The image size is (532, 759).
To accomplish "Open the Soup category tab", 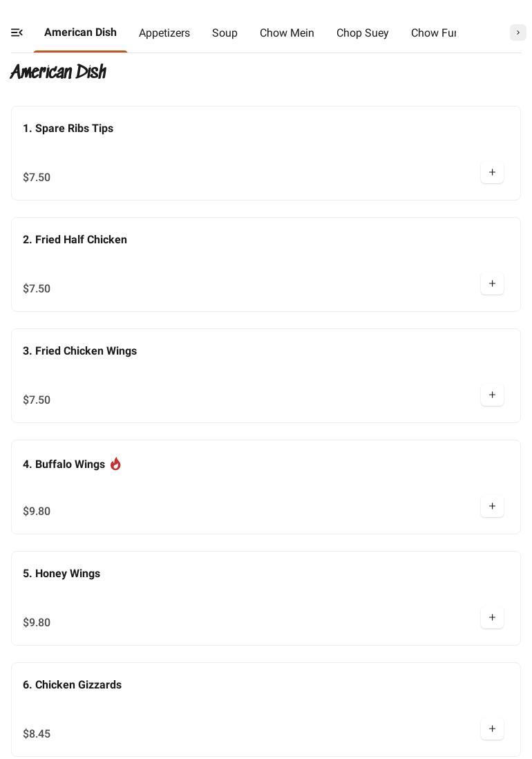I will 225,33.
